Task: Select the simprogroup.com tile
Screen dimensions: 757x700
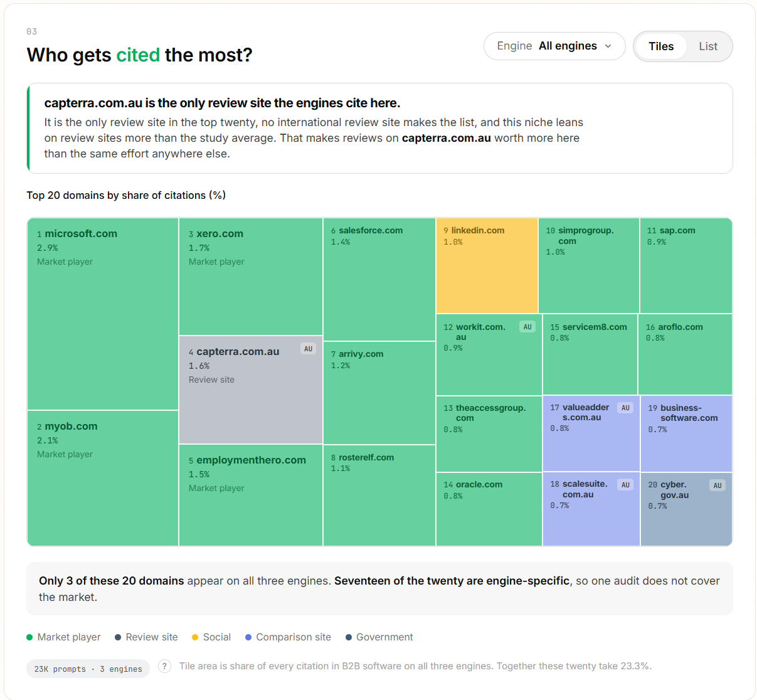Action: (589, 266)
